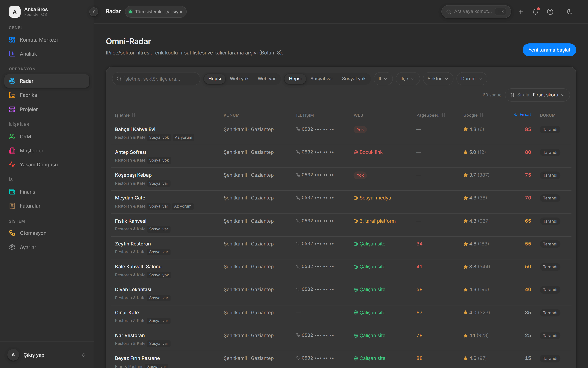Open the Durum filter dropdown
The height and width of the screenshot is (368, 588).
tap(471, 79)
